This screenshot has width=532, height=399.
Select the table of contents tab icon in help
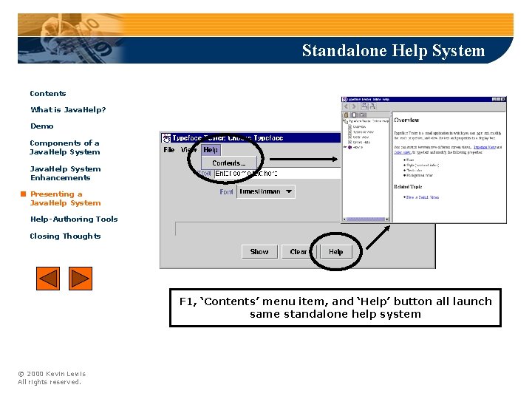click(x=347, y=115)
